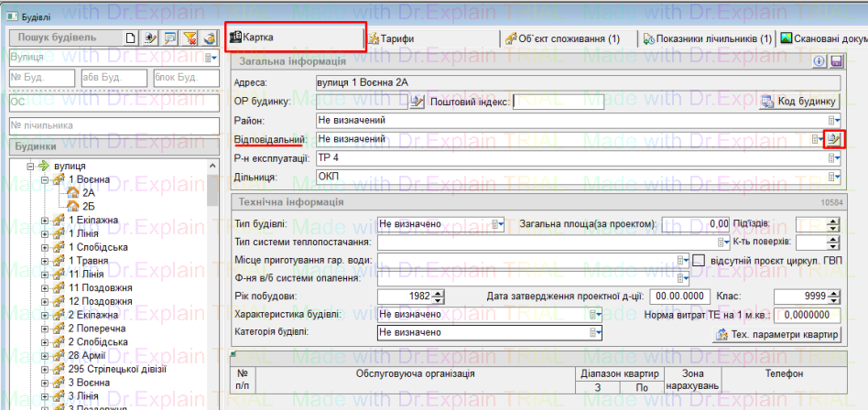Expand the 1 Екіпажна street node
868x410 pixels.
click(x=46, y=221)
